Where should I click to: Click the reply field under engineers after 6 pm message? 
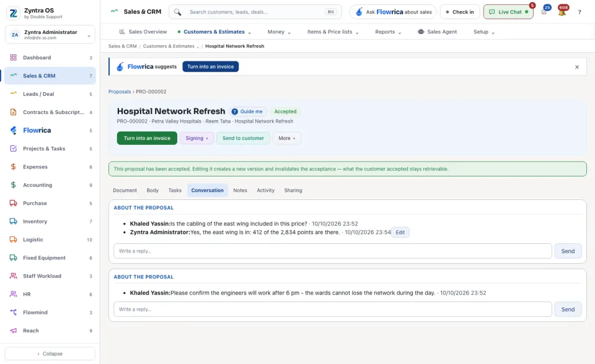click(x=332, y=310)
